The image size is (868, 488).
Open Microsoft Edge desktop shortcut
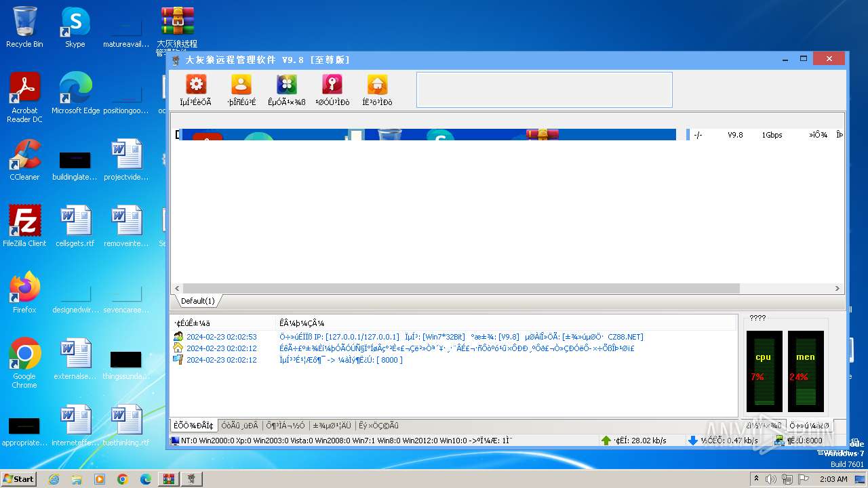[x=75, y=94]
